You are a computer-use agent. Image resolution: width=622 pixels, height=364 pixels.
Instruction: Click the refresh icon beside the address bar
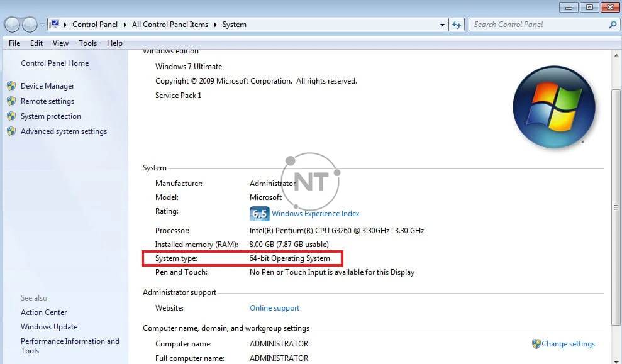point(457,25)
